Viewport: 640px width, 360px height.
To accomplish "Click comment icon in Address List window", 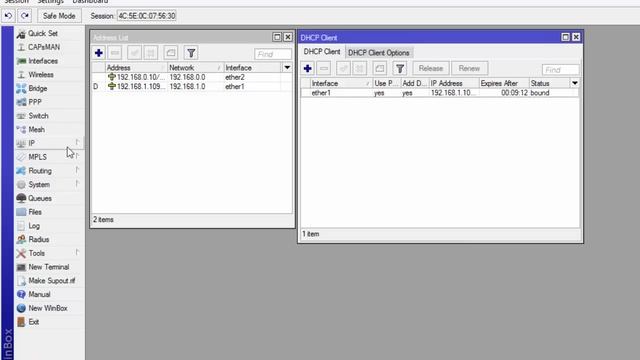I will click(x=171, y=53).
